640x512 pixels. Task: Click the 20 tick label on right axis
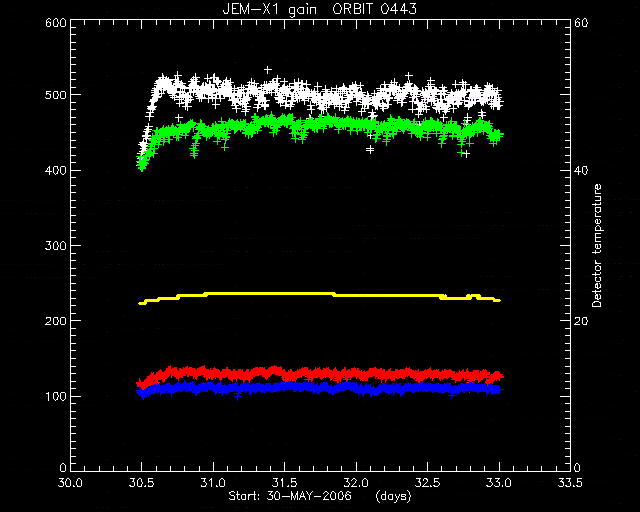581,321
